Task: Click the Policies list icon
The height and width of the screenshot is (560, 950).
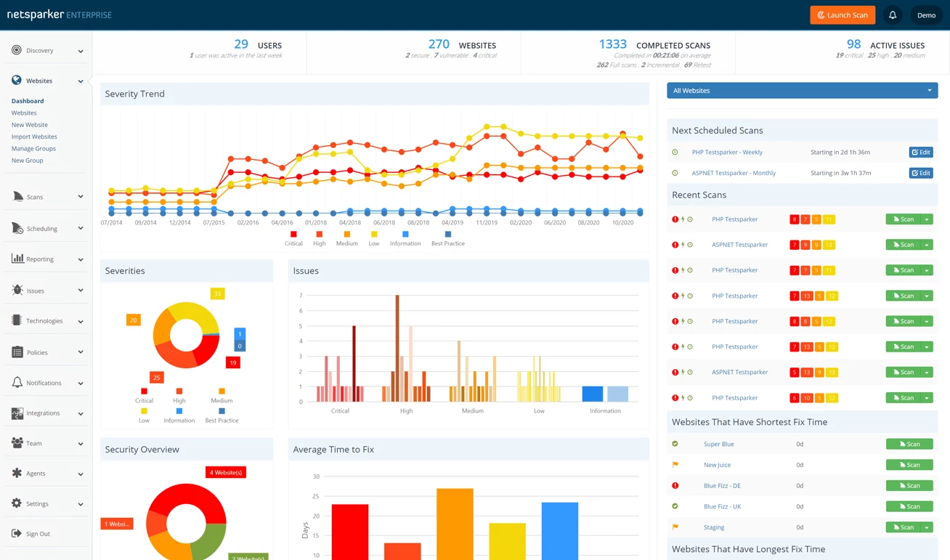Action: click(x=17, y=352)
